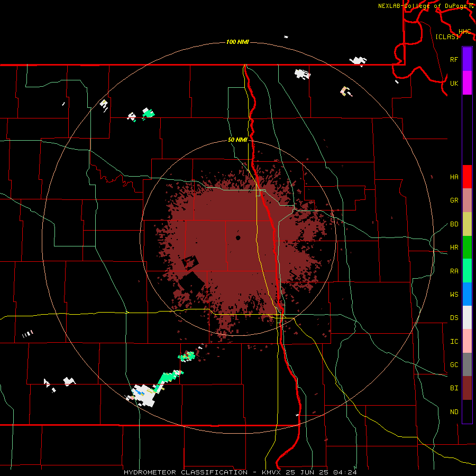Image resolution: width=476 pixels, height=476 pixels.
Task: Click the "25 JUN 25 04:24" timestamp
Action: click(321, 472)
